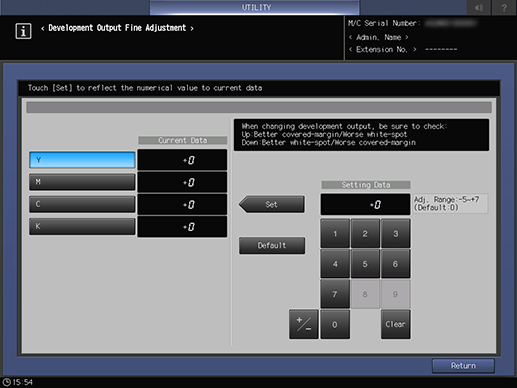Tap keypad digit 1

tap(335, 234)
